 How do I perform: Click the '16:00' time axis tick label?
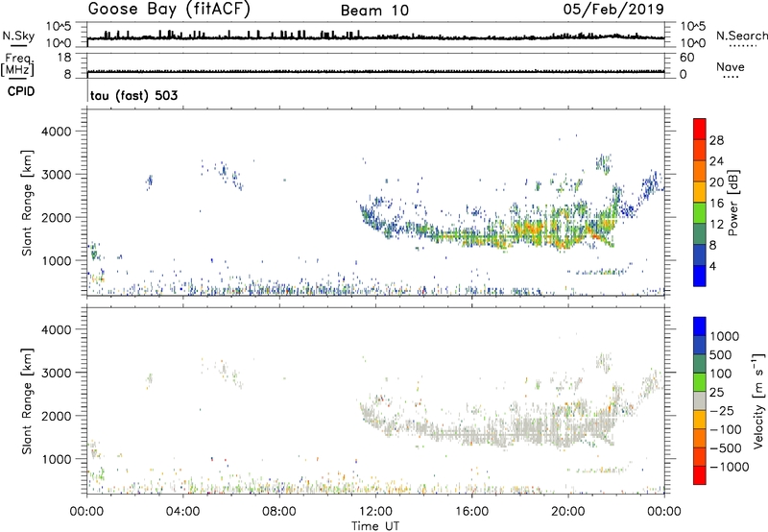coord(471,512)
